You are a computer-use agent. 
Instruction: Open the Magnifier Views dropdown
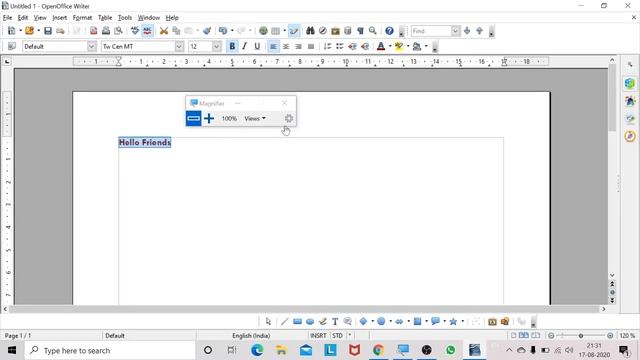[255, 118]
